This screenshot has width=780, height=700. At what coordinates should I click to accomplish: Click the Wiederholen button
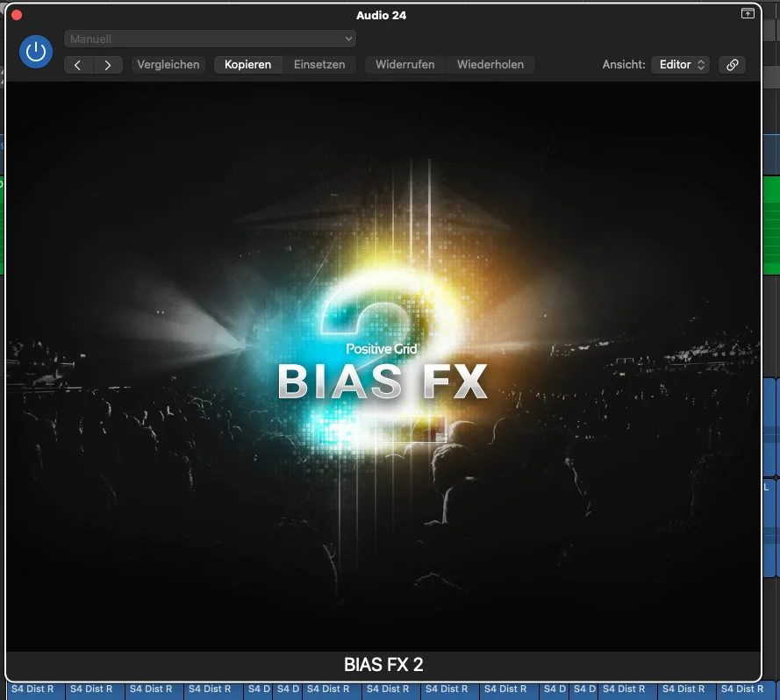pyautogui.click(x=490, y=65)
